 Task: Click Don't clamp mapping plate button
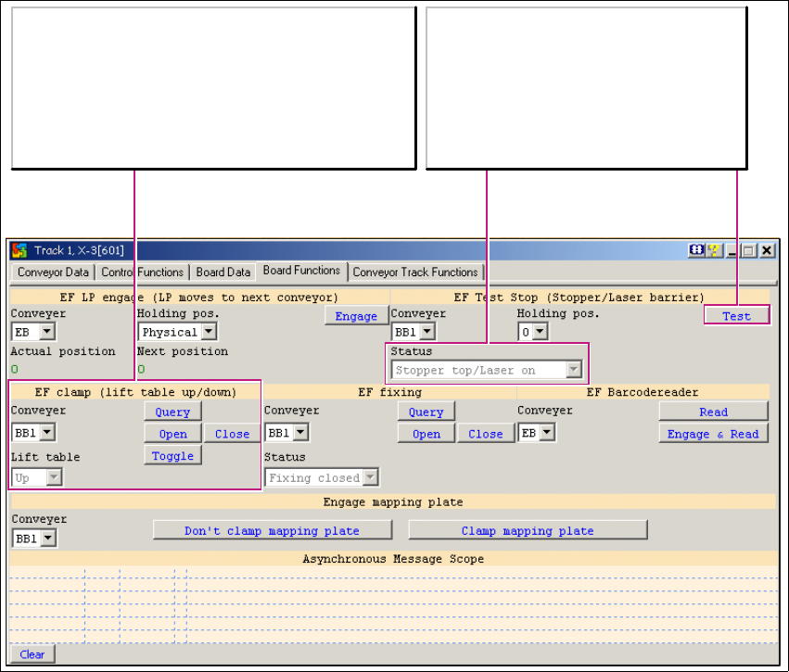pos(272,531)
